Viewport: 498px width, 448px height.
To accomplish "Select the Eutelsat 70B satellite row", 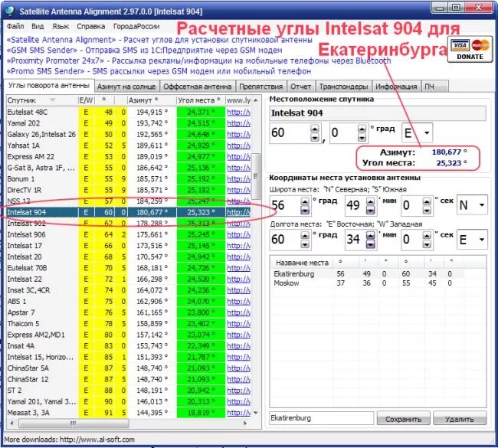I will (129, 268).
